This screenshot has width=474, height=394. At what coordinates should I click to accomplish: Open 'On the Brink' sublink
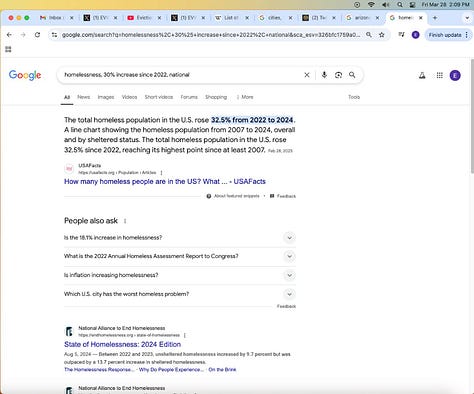(x=222, y=370)
